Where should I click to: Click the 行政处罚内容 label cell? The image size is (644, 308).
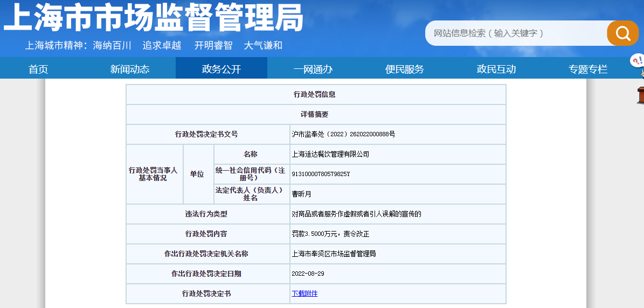click(207, 234)
